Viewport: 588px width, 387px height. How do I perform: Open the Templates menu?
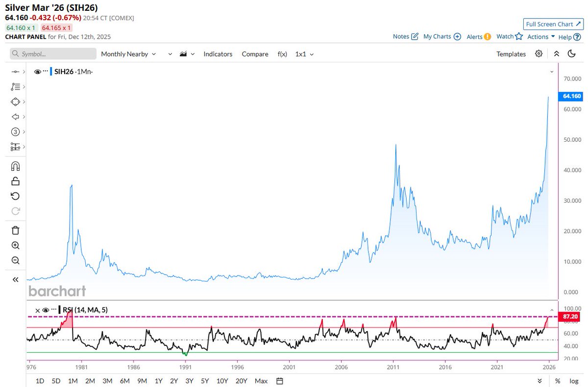pos(511,54)
